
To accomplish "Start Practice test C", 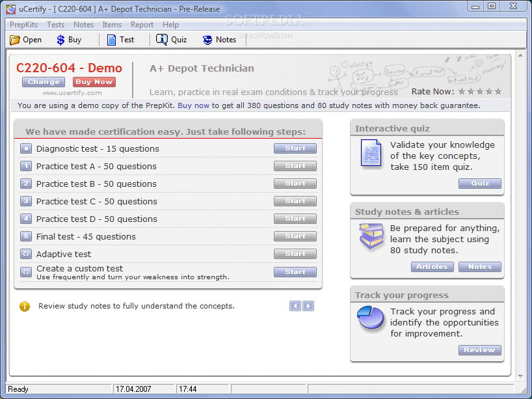I will [x=295, y=201].
